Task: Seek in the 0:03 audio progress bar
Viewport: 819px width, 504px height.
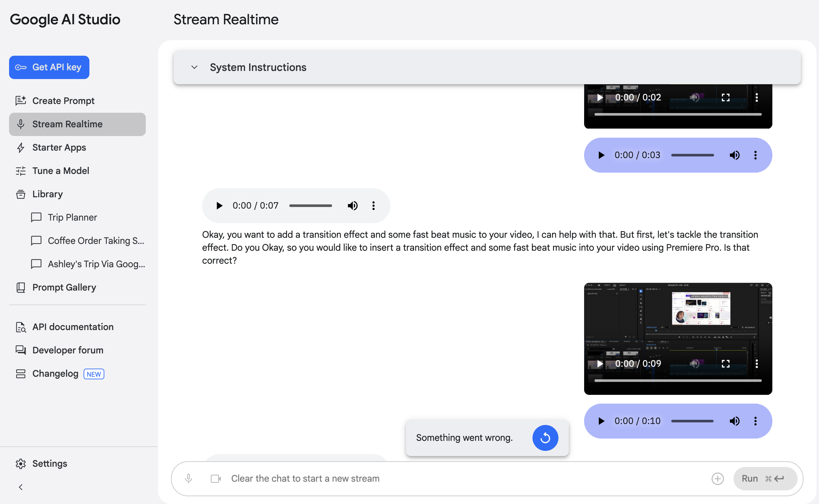Action: click(692, 155)
